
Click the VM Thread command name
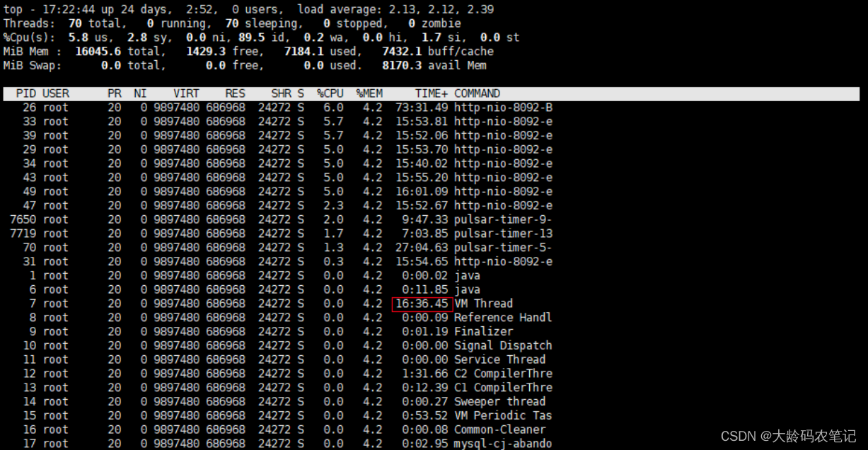(483, 304)
